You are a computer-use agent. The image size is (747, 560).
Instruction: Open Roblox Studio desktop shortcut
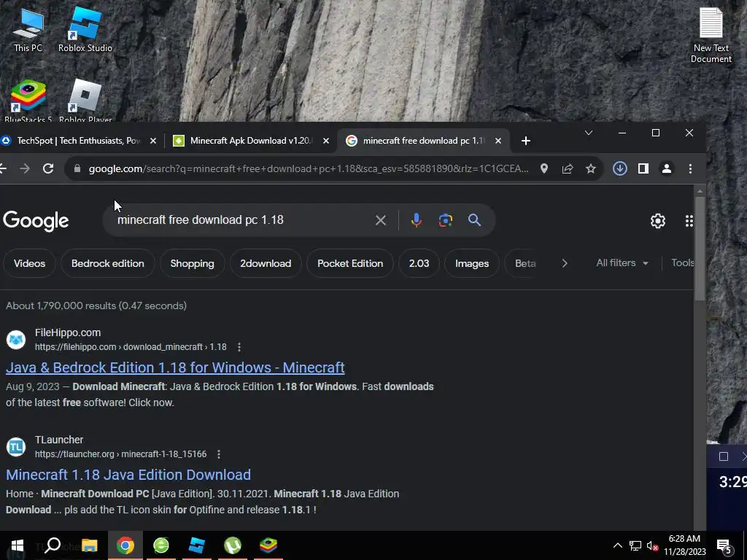[x=85, y=29]
